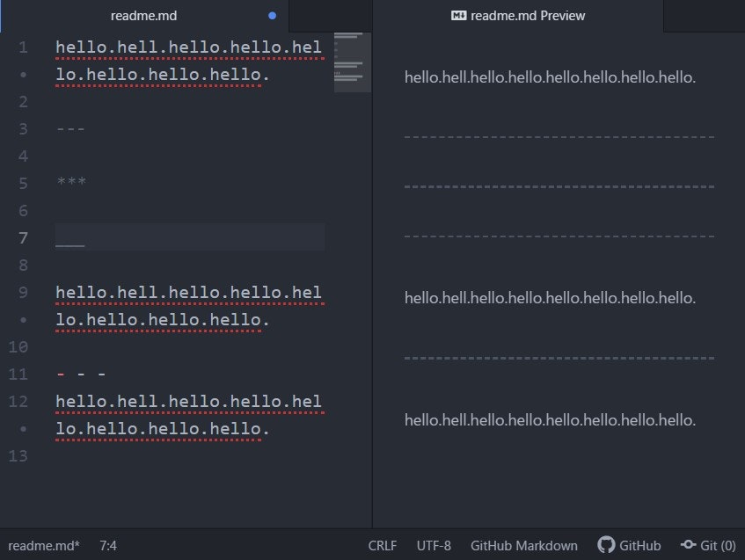Image resolution: width=745 pixels, height=560 pixels.
Task: Click line number 9 in the gutter
Action: point(23,293)
